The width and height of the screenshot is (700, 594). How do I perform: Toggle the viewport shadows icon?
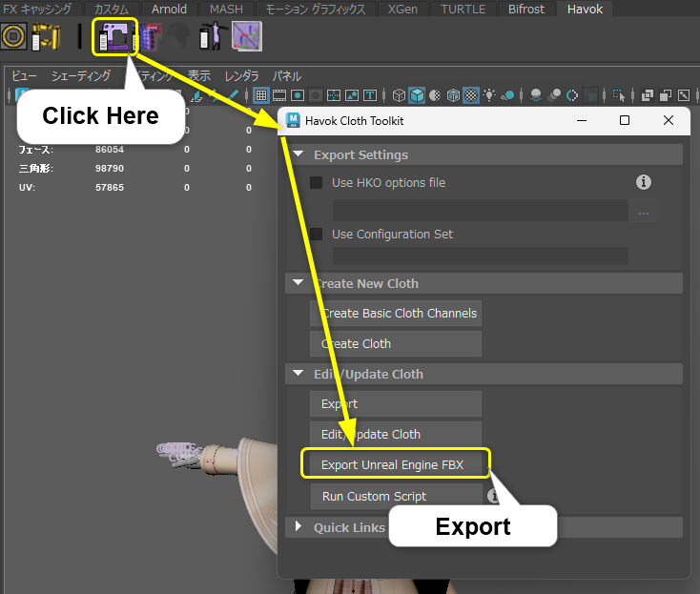[507, 95]
